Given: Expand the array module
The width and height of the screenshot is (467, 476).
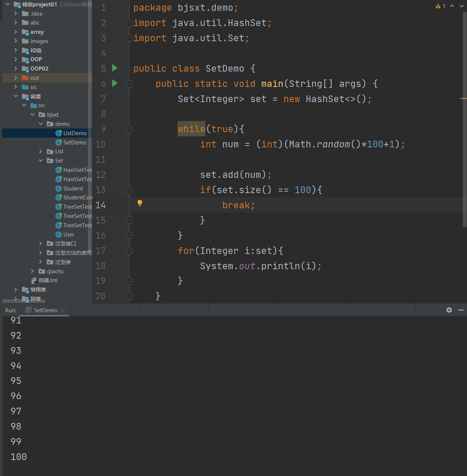Looking at the screenshot, I should (x=16, y=32).
